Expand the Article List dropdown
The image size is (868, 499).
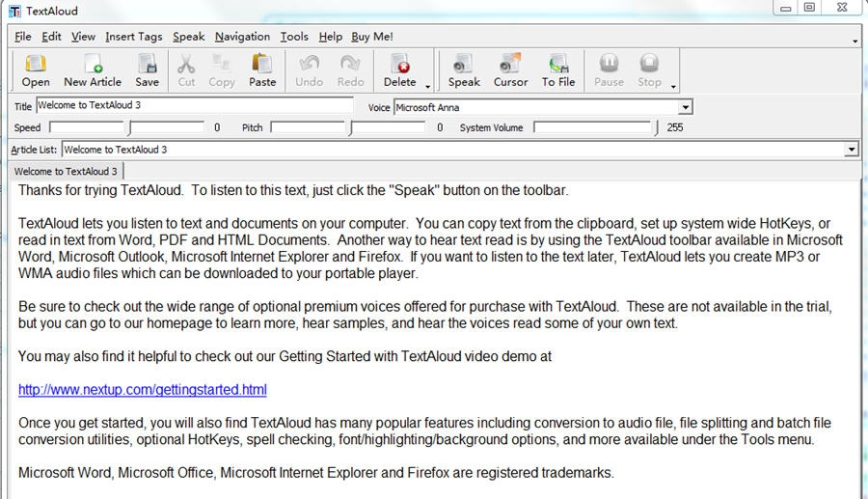click(x=852, y=150)
